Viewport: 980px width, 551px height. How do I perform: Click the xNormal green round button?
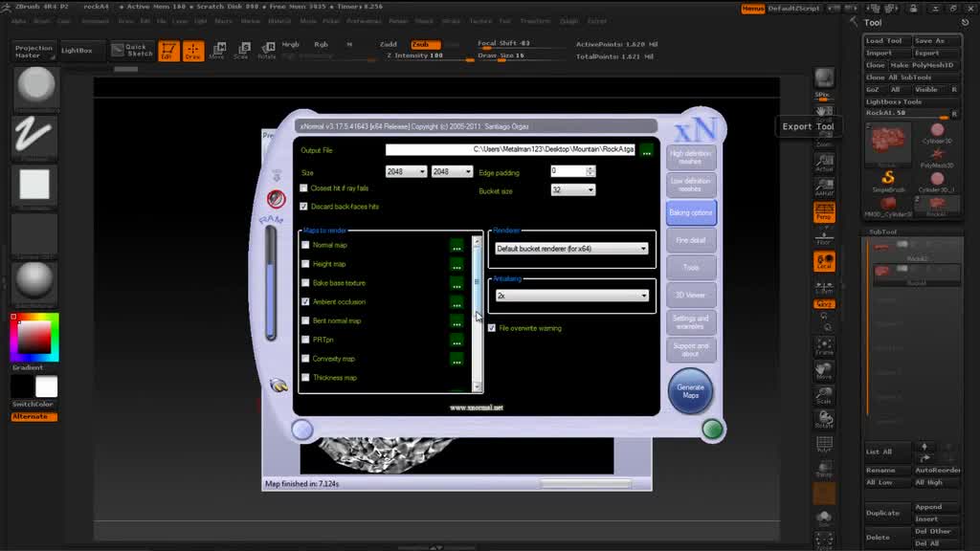pyautogui.click(x=712, y=430)
